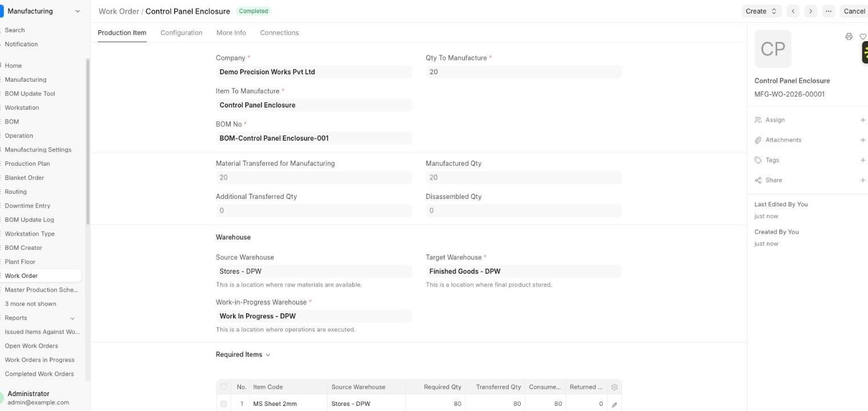Open Workstation Type in the sidebar
Viewport: 868px width, 411px height.
(30, 233)
